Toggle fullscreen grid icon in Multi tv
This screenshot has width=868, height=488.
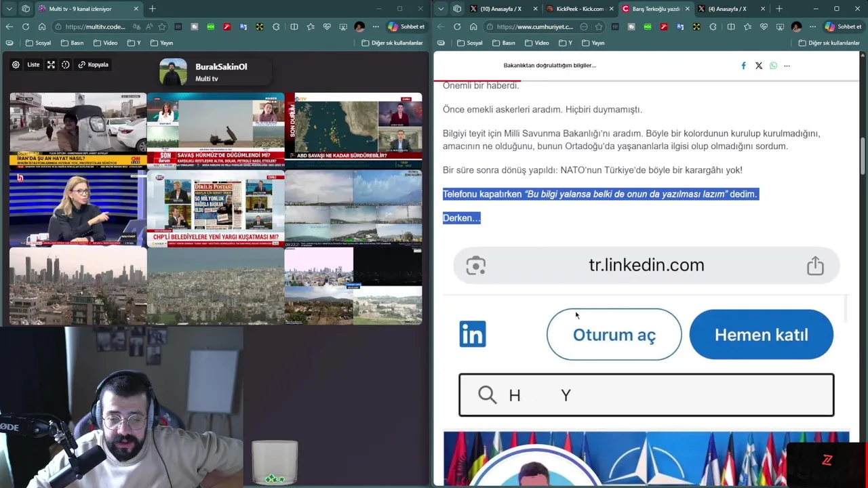(x=51, y=64)
